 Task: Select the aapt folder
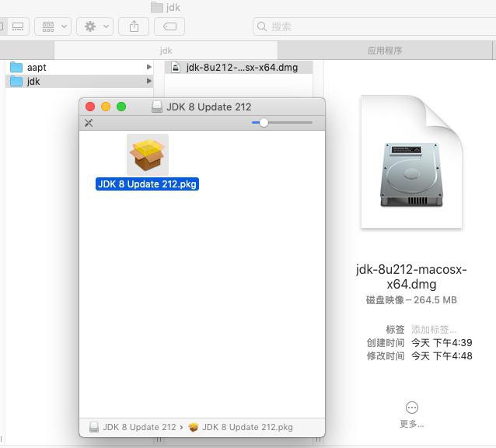pos(79,68)
